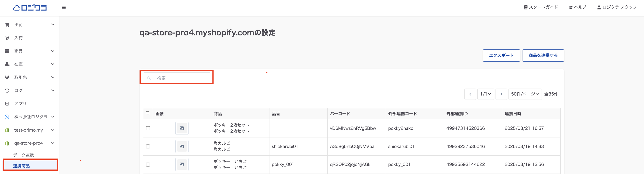Click the アプリ plus-box icon
Image resolution: width=644 pixels, height=174 pixels.
pyautogui.click(x=7, y=104)
